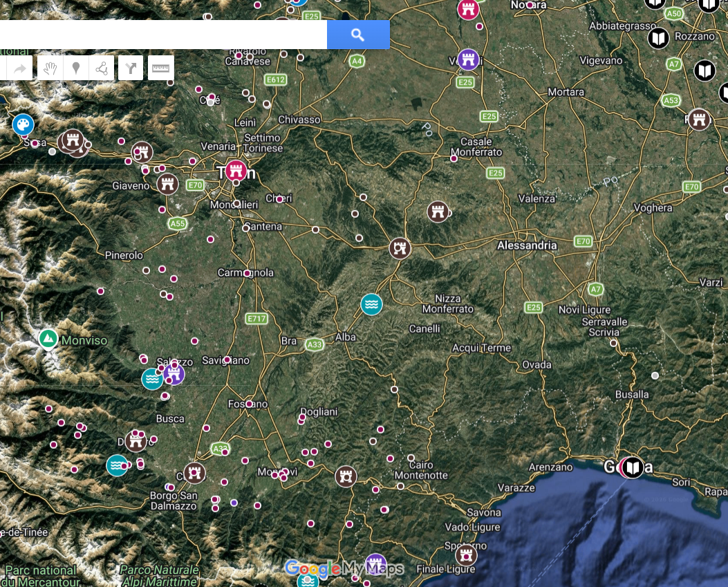Click the A53 highway shield

tap(671, 100)
